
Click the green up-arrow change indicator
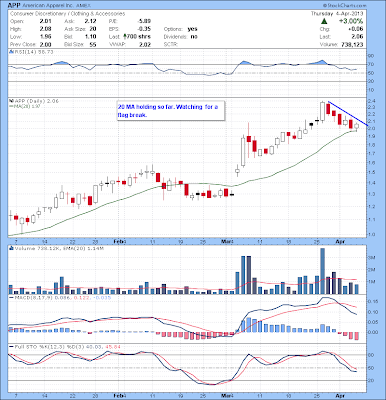click(x=324, y=21)
